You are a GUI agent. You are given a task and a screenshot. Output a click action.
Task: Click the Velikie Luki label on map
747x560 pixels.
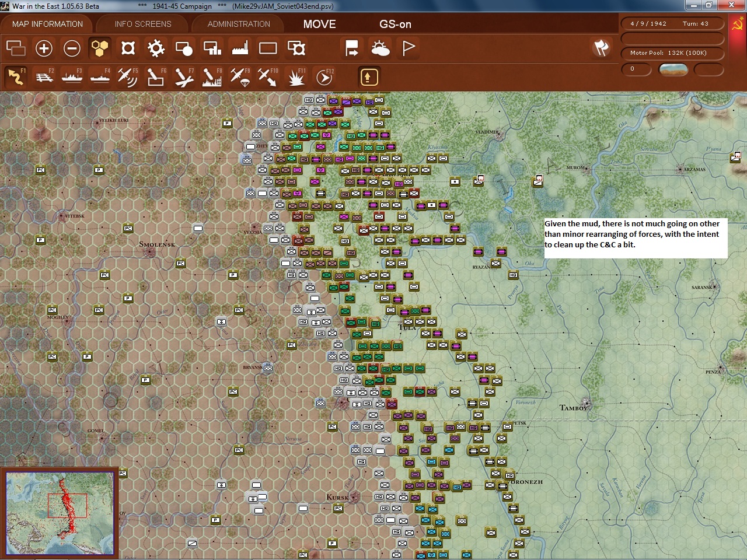[x=114, y=121]
